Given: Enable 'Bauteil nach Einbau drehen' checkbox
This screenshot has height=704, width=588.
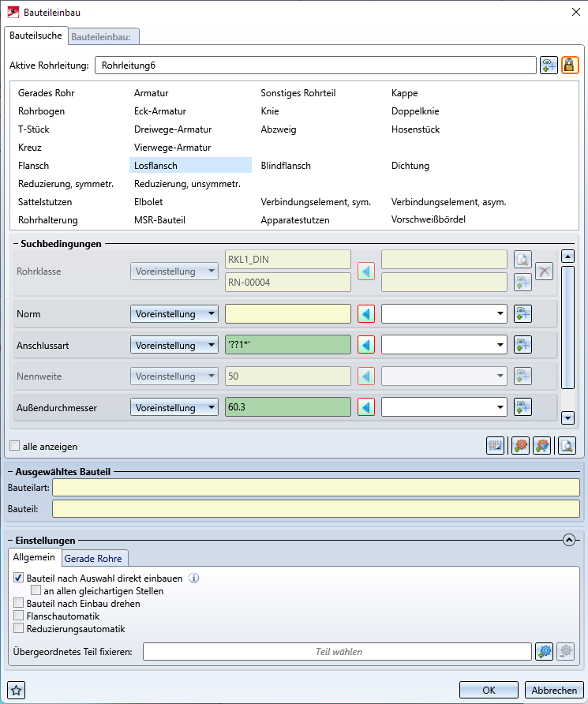Looking at the screenshot, I should pos(18,603).
